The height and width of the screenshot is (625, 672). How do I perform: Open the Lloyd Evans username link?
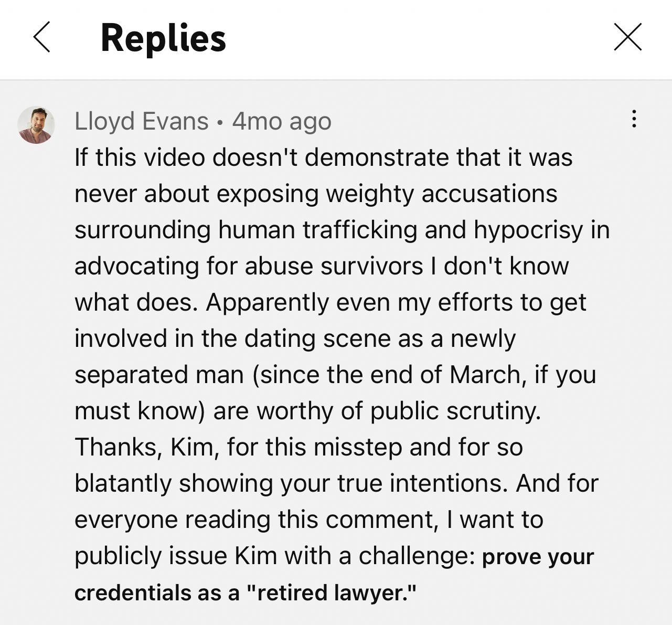[142, 121]
